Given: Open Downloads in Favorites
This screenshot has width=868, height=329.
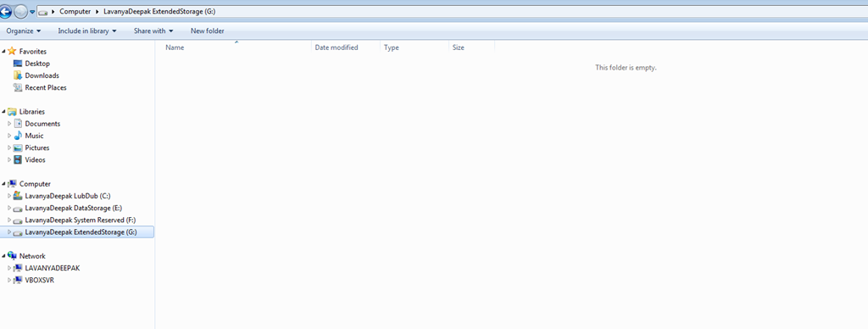Looking at the screenshot, I should [x=42, y=75].
